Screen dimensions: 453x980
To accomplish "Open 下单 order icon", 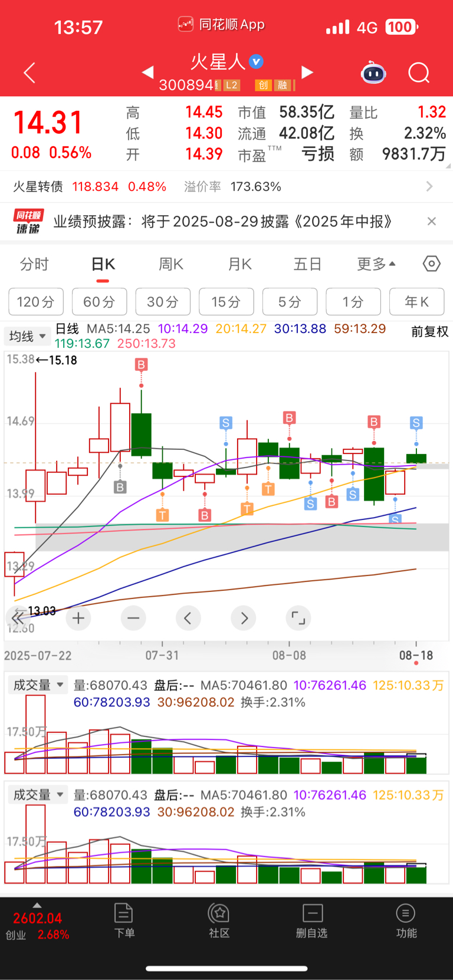I will pos(124,920).
